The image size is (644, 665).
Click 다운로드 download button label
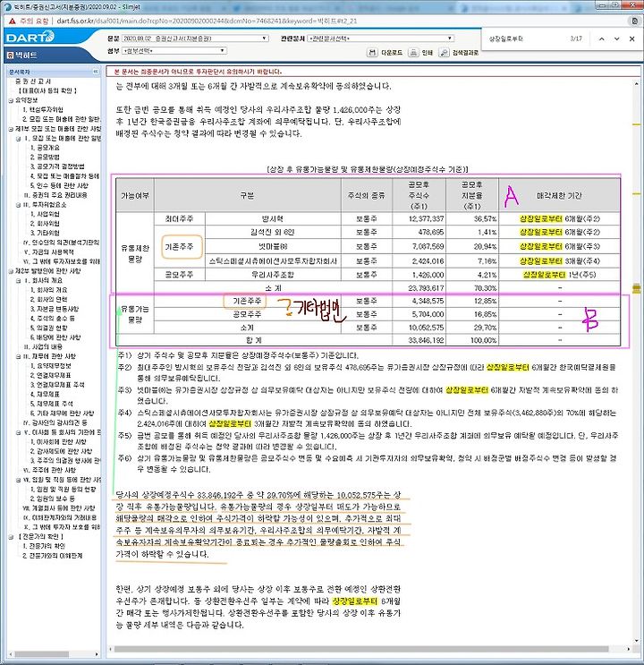point(391,53)
